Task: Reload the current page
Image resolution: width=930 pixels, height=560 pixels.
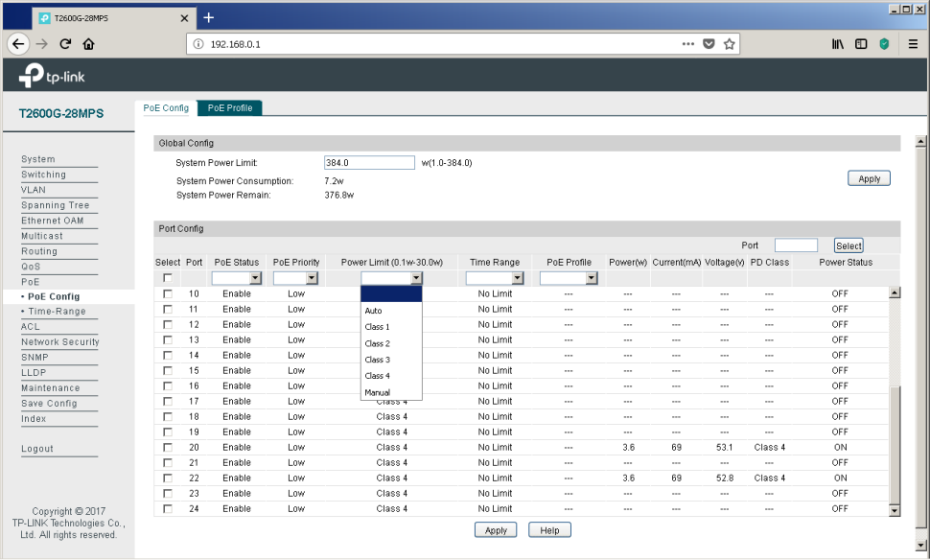Action: tap(65, 44)
